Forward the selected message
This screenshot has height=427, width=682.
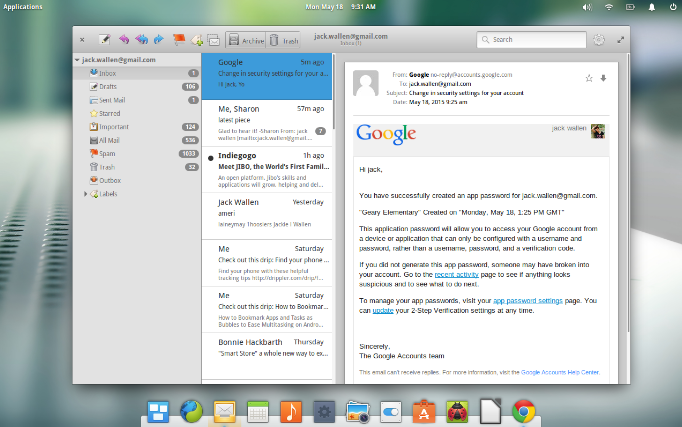159,40
